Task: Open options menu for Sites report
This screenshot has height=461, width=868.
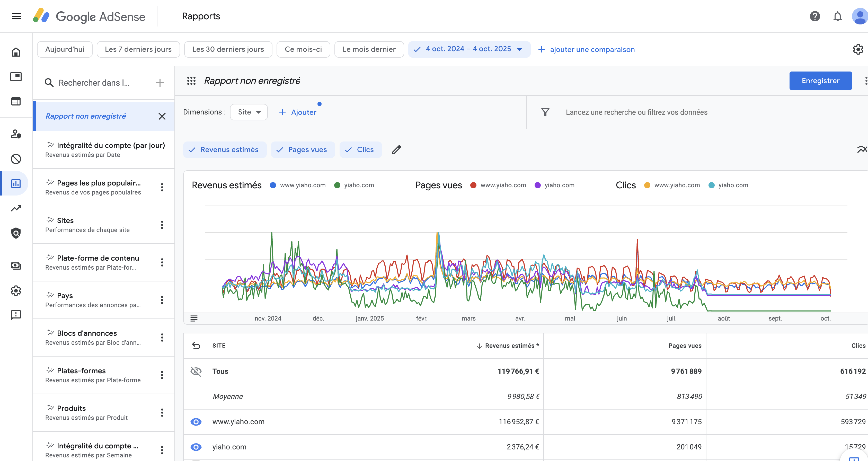Action: [162, 225]
